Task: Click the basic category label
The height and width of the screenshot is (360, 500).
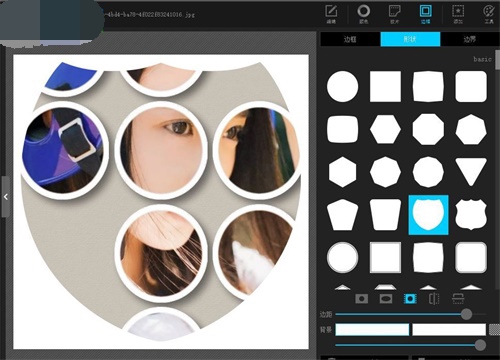Action: [482, 59]
